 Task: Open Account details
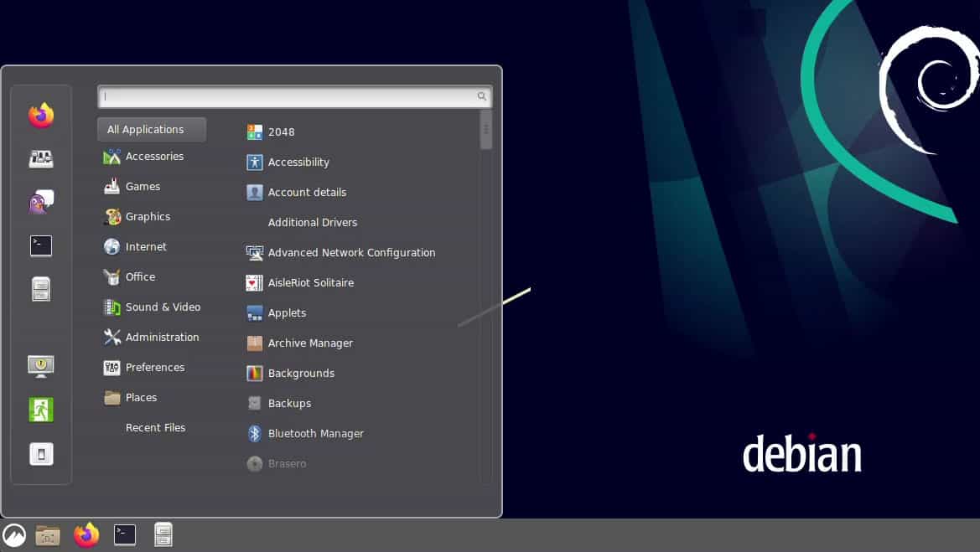coord(306,192)
